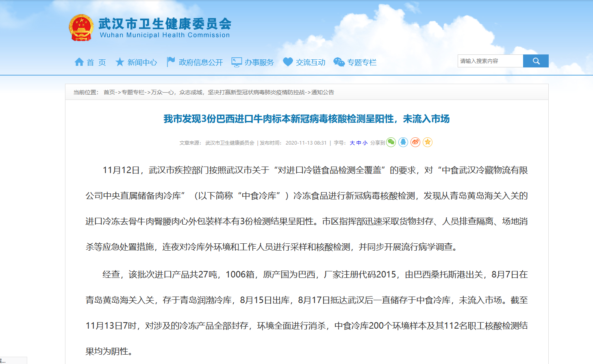This screenshot has width=593, height=364.
Task: Share article via QQ penguin icon
Action: point(403,142)
